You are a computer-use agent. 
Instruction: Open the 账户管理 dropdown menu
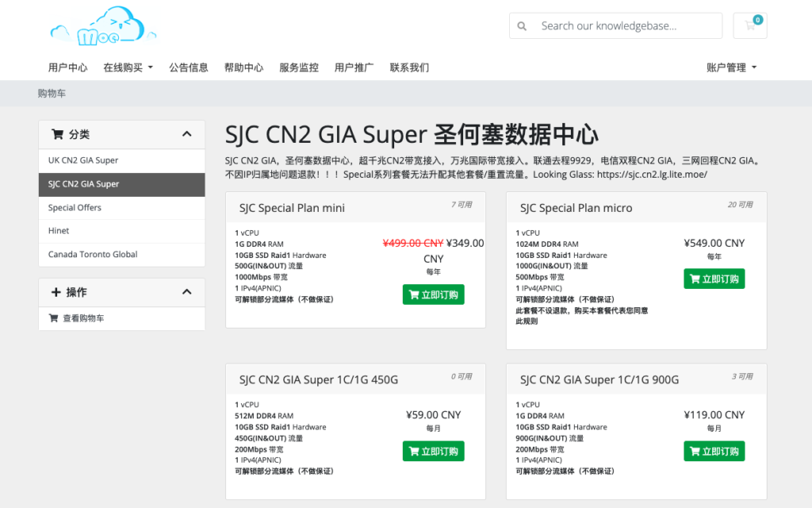tap(731, 67)
